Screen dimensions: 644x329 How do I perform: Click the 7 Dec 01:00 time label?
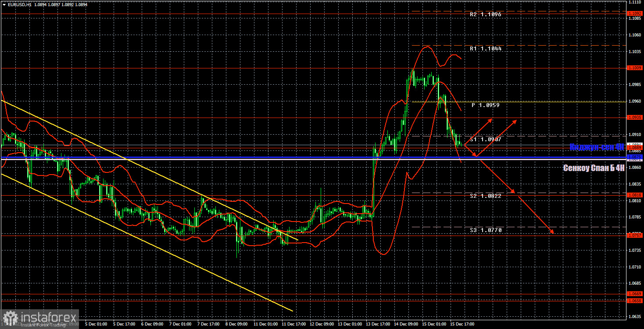[180, 325]
